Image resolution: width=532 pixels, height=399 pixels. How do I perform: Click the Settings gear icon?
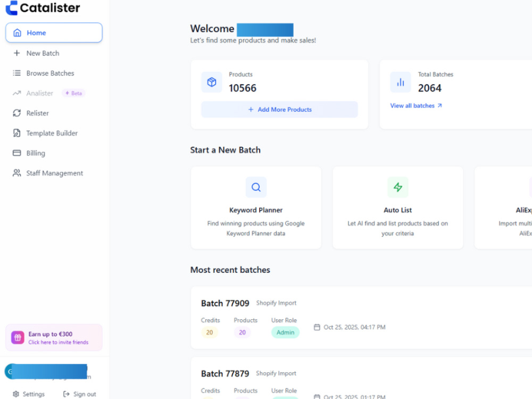point(16,394)
